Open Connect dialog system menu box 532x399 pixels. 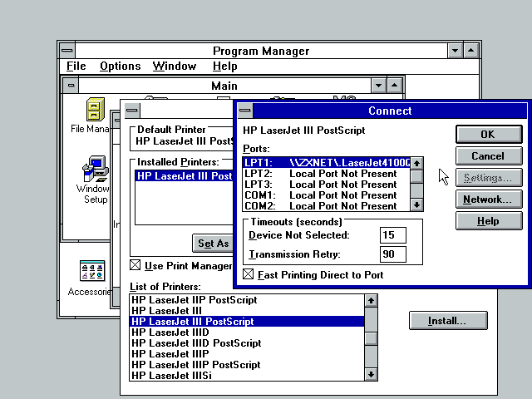point(245,111)
